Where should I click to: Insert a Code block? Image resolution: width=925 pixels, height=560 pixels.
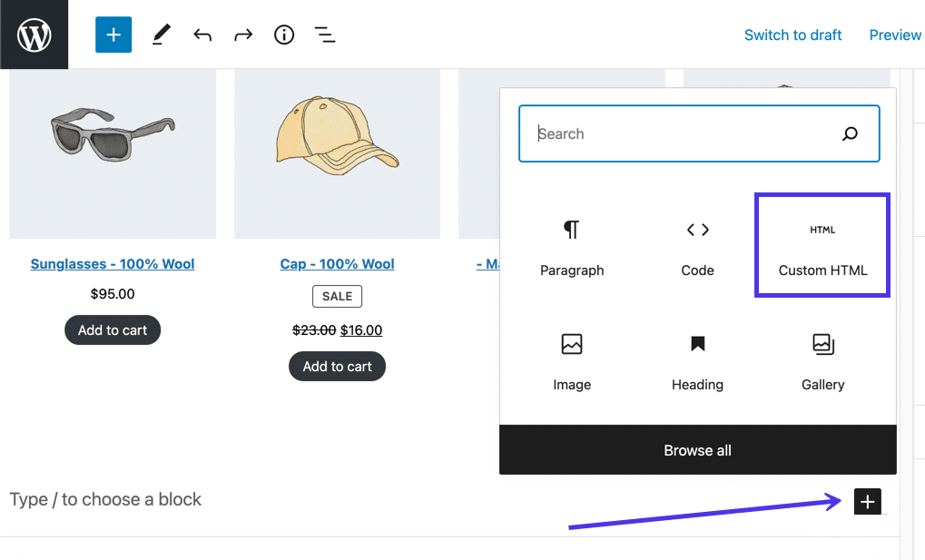point(697,246)
